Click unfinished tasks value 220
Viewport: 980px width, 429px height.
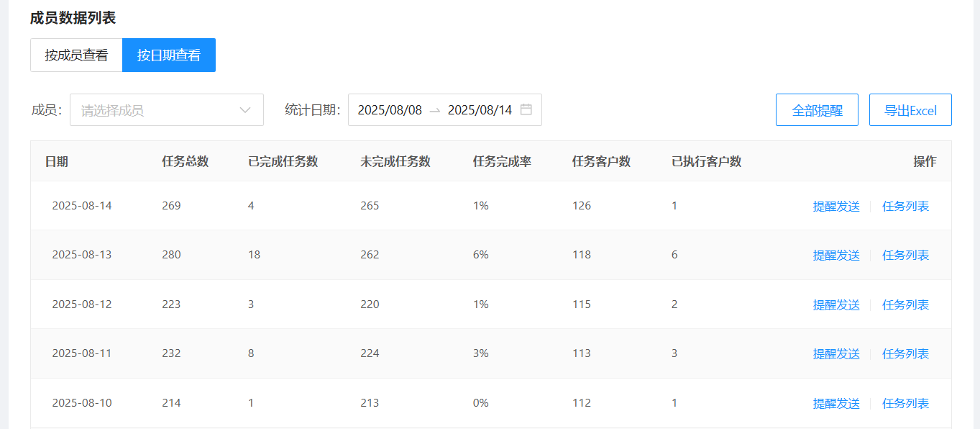click(x=370, y=304)
